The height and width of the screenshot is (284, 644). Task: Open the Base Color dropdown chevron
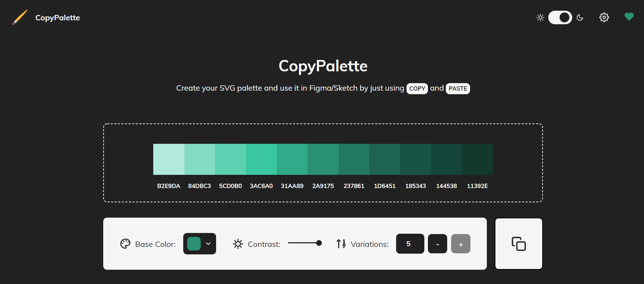(208, 244)
